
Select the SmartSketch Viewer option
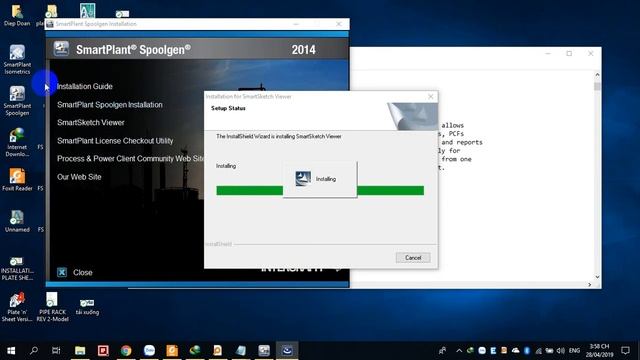91,122
